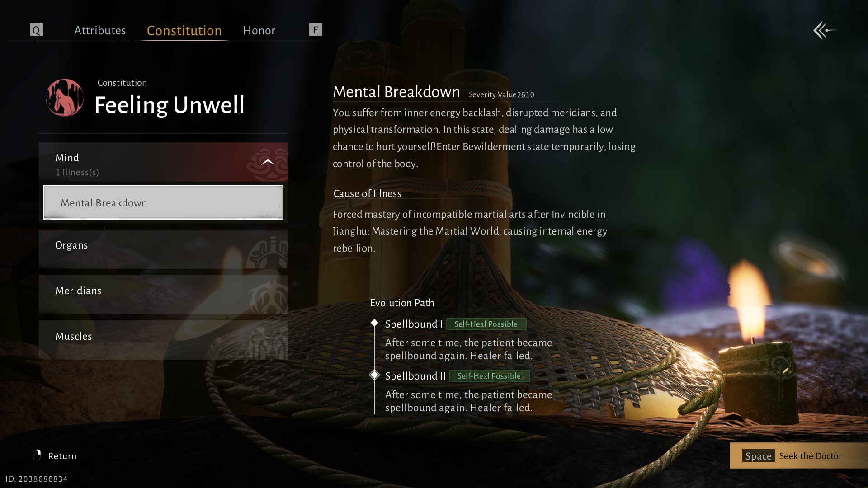Click the E key hint icon
This screenshot has width=868, height=488.
(x=316, y=29)
